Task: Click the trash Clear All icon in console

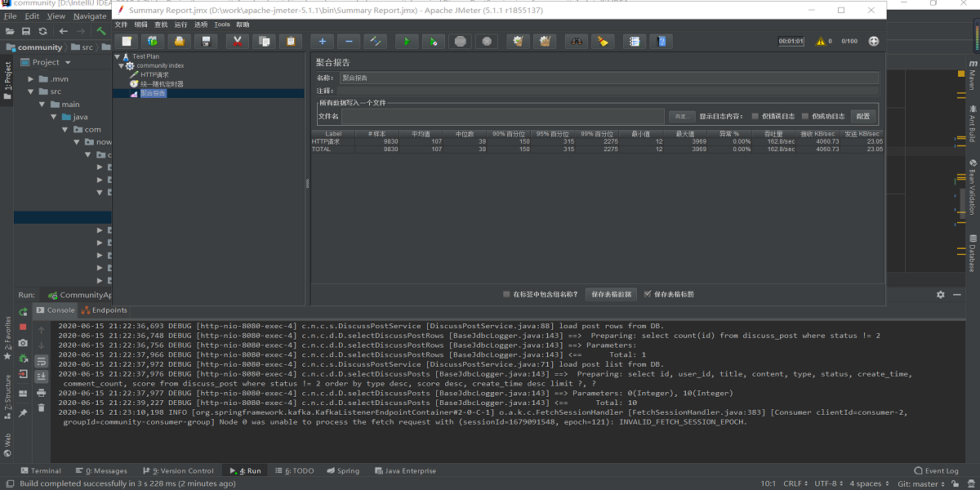Action: click(42, 408)
